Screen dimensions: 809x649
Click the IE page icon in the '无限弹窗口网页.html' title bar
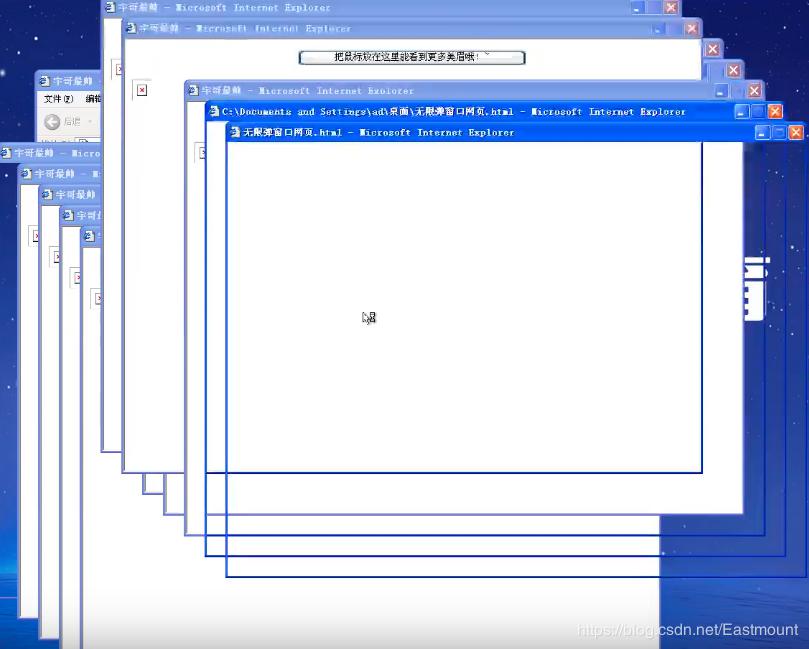click(x=235, y=132)
